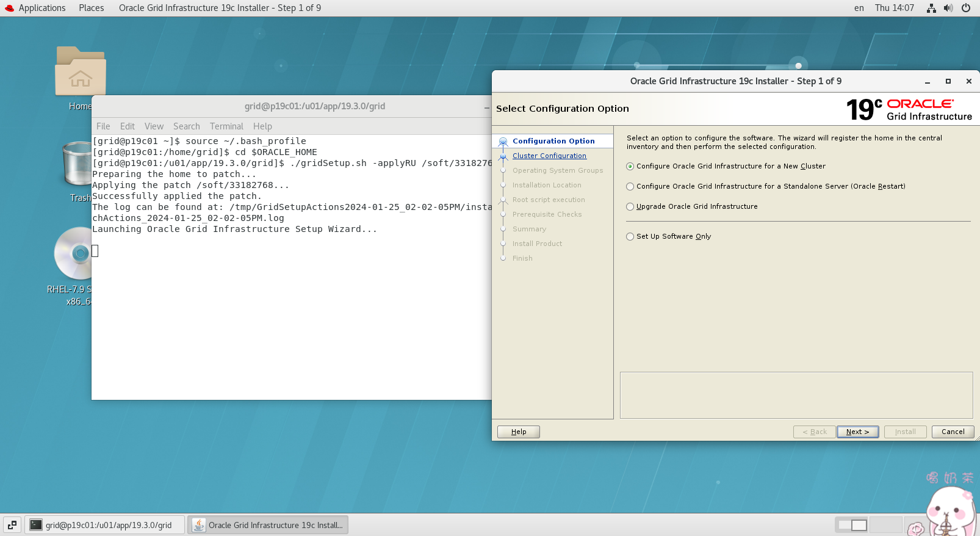Click the Root script execution step
Screen dimensions: 980x536
[x=549, y=200]
